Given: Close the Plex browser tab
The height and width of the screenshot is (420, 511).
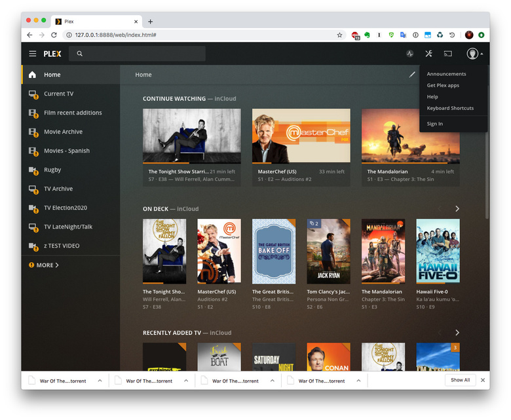Looking at the screenshot, I should (136, 22).
